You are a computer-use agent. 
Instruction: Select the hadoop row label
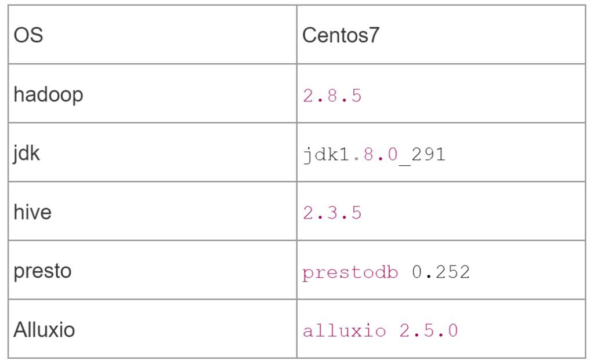(48, 94)
